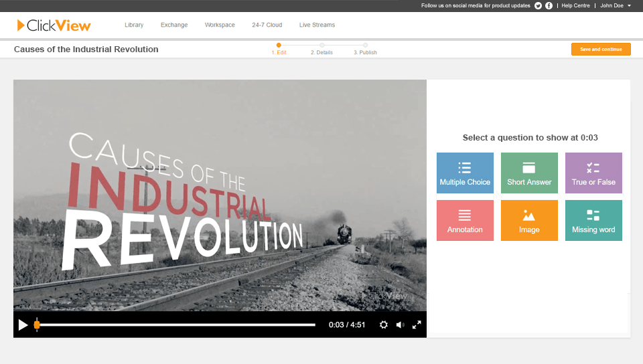
Task: Add a True or False question
Action: pos(593,173)
